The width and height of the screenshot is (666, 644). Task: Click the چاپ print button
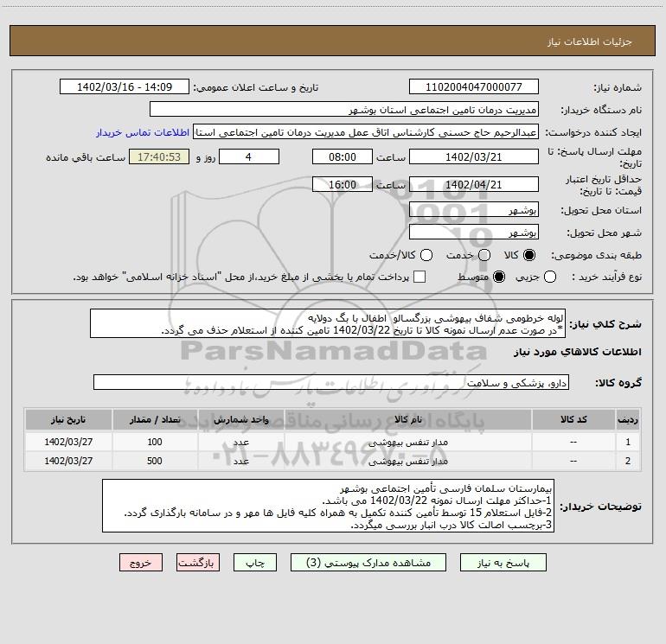[255, 563]
